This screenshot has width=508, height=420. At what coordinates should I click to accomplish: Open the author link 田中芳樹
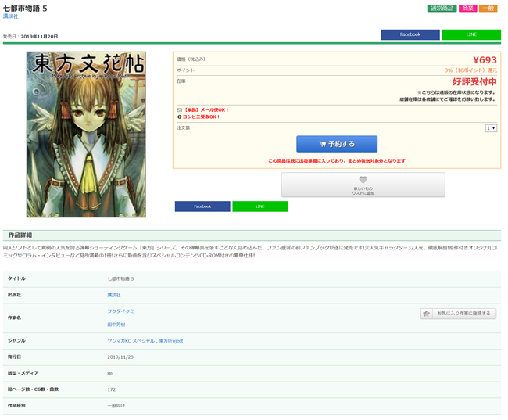tap(116, 325)
